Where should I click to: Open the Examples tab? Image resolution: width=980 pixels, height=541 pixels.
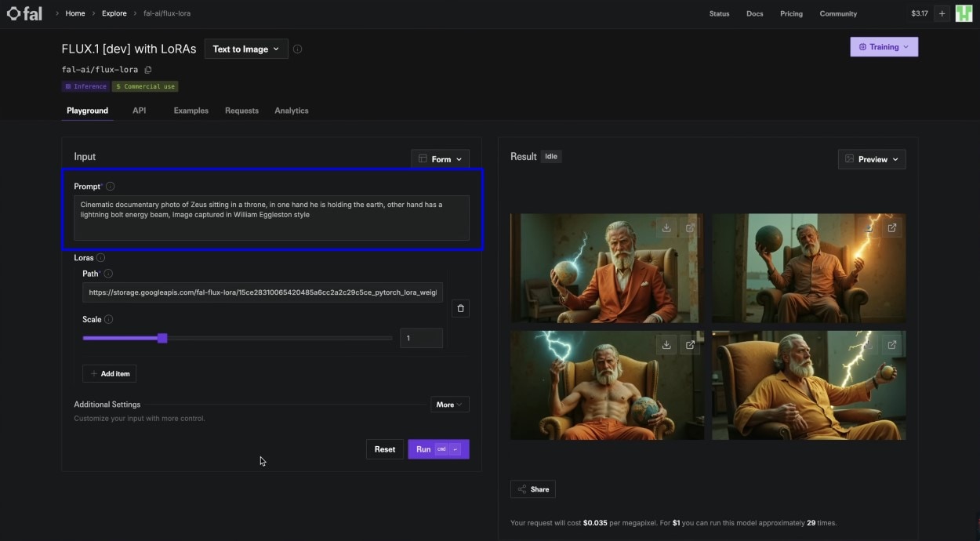pyautogui.click(x=191, y=111)
